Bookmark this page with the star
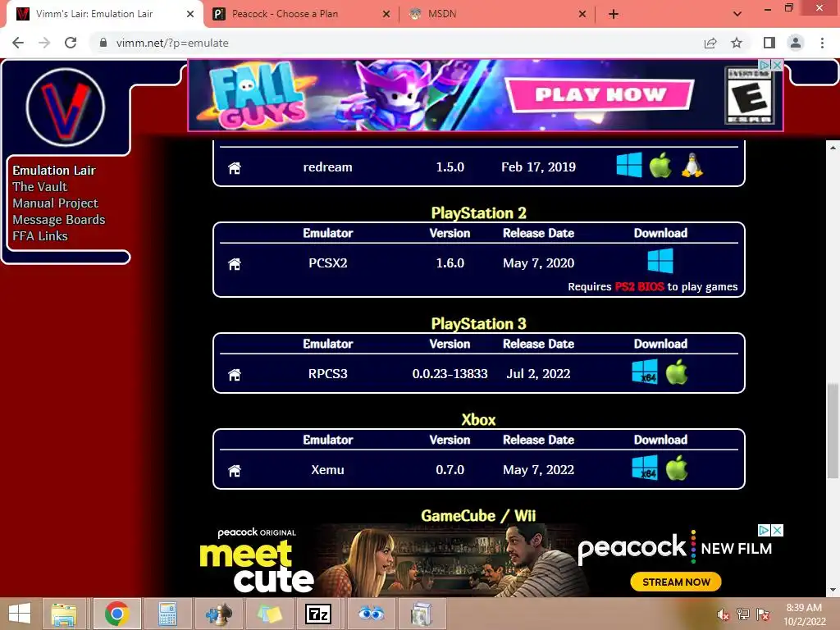Screen dimensions: 840x630 737,43
